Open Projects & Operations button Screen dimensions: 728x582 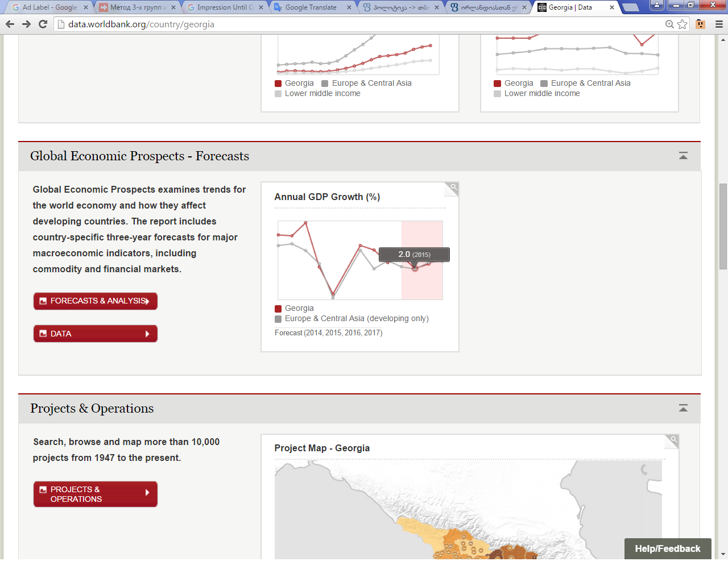pyautogui.click(x=96, y=494)
